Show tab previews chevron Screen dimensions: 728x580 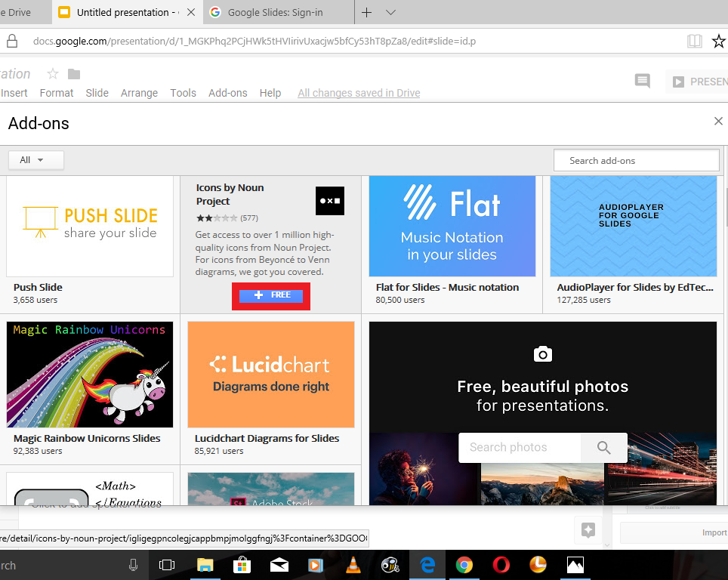pyautogui.click(x=391, y=13)
